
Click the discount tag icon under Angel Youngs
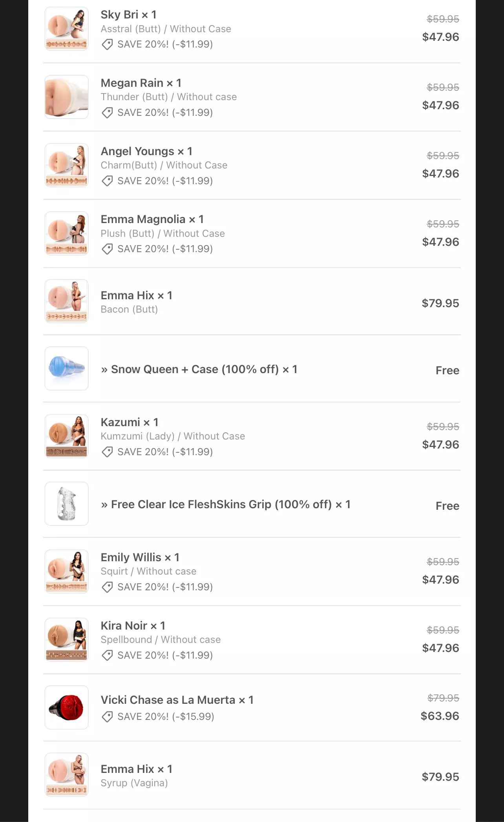[107, 181]
